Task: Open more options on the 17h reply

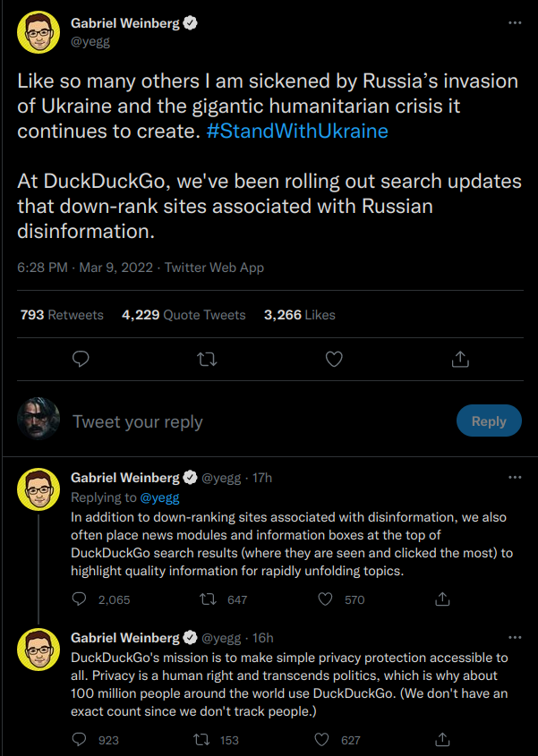Action: (514, 478)
